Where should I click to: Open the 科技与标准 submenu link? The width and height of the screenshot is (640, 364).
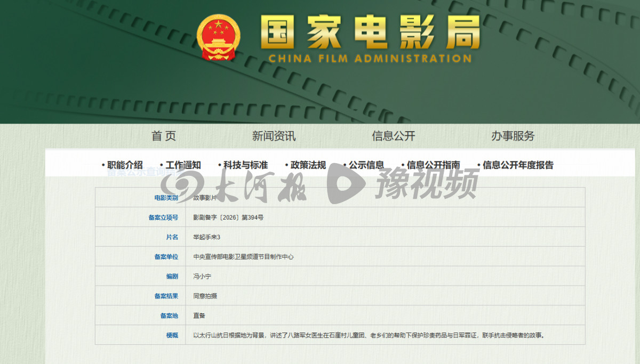[245, 165]
